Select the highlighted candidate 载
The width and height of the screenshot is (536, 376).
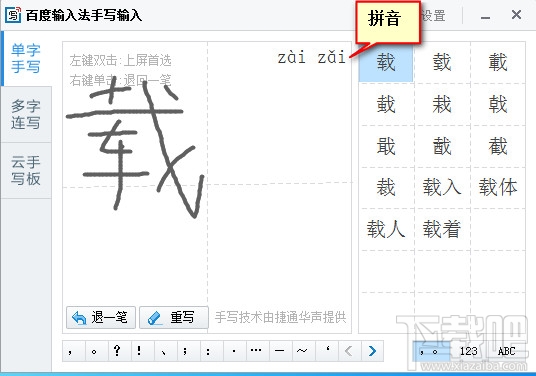coord(386,63)
